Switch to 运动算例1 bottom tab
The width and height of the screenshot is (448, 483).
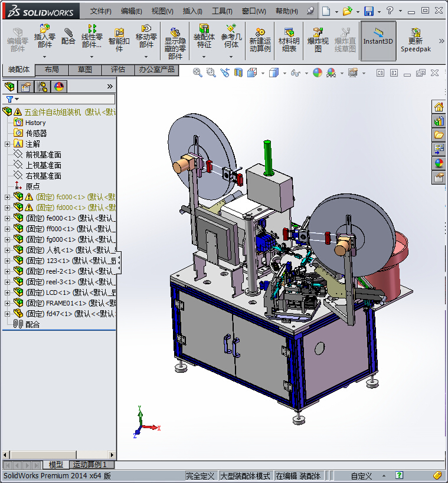pos(91,464)
